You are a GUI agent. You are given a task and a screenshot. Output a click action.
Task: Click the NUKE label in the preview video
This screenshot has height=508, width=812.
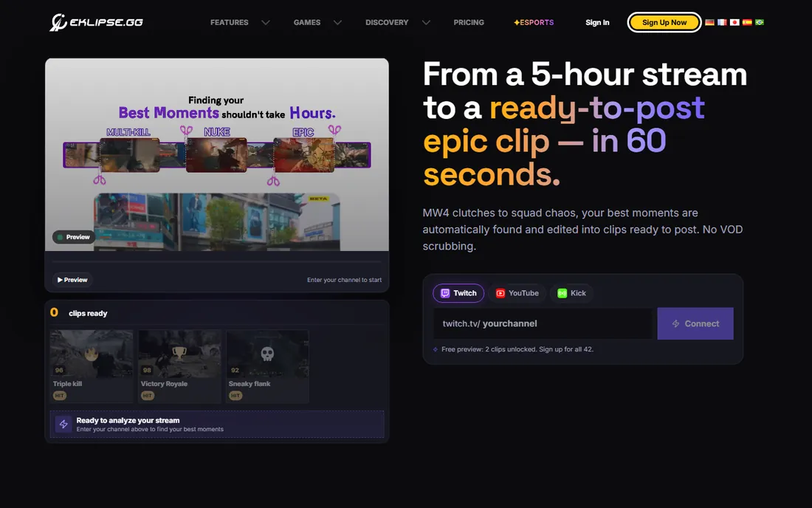[x=217, y=132]
